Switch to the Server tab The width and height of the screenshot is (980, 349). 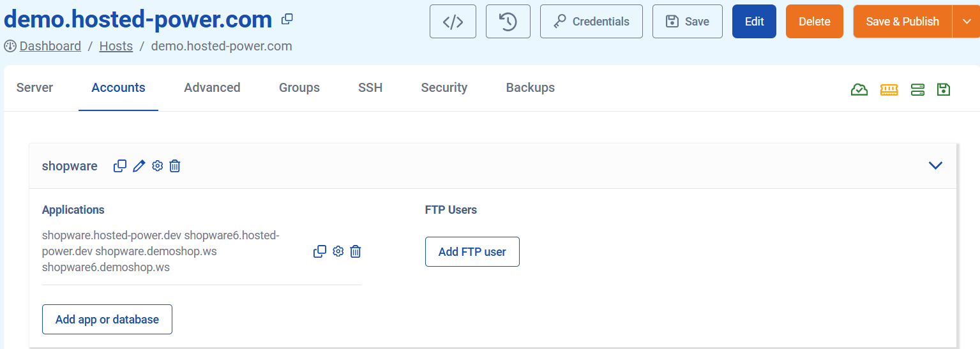click(34, 87)
